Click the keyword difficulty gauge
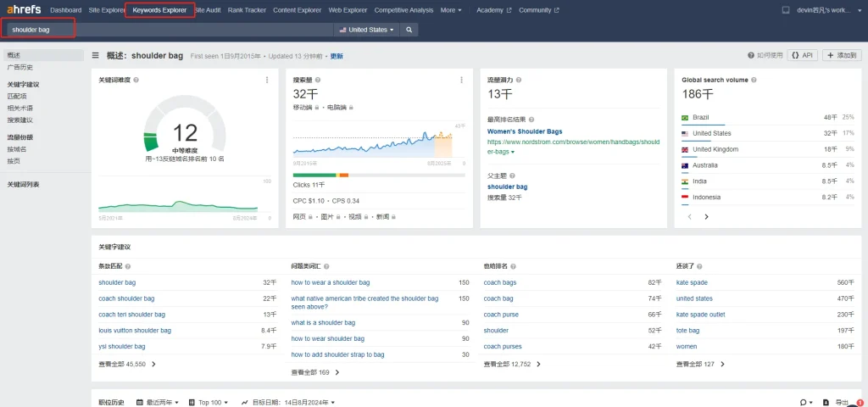Image resolution: width=868 pixels, height=407 pixels. 184,125
